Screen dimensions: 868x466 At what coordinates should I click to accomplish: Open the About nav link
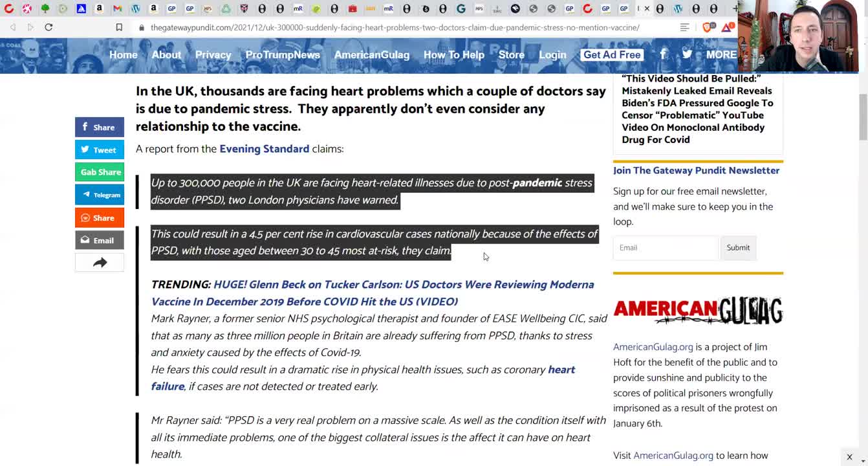click(166, 55)
